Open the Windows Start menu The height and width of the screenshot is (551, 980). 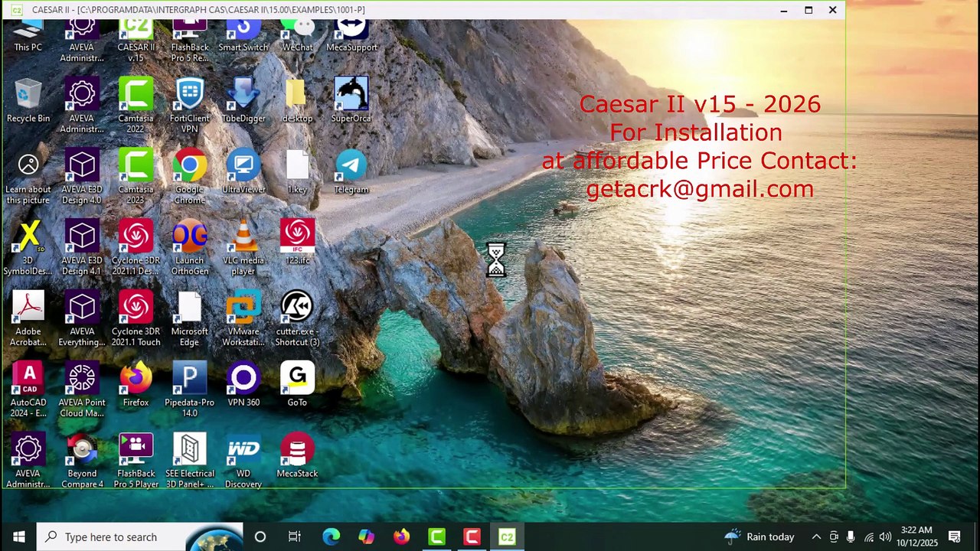pyautogui.click(x=18, y=536)
